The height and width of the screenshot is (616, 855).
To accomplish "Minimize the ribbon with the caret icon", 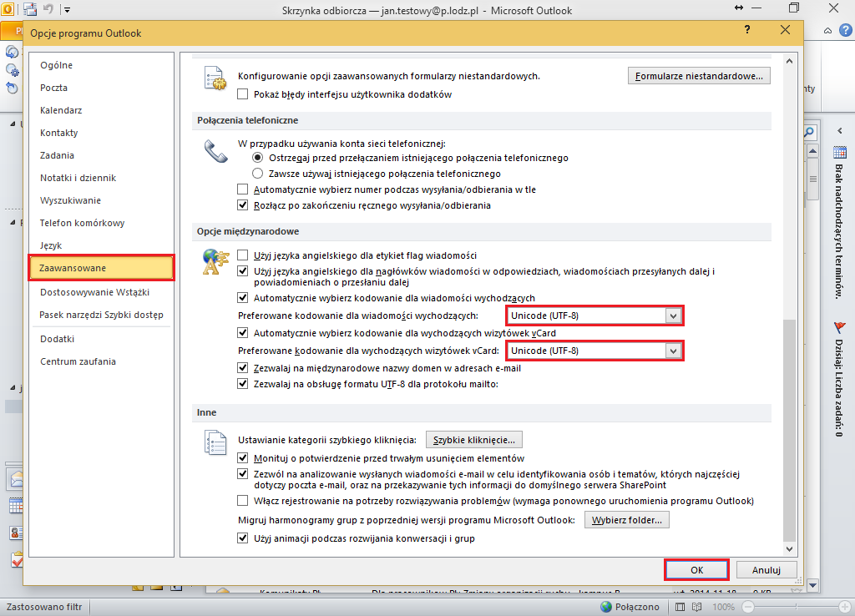I will click(827, 31).
